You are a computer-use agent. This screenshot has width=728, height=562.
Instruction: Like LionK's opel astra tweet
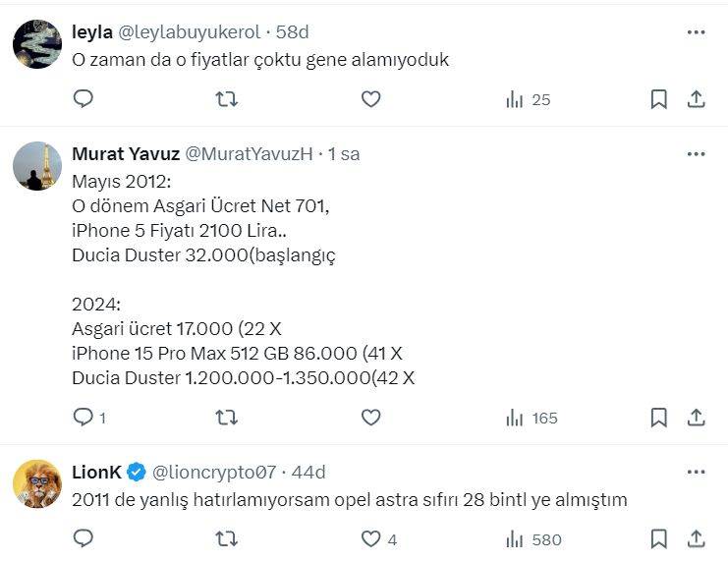(370, 539)
